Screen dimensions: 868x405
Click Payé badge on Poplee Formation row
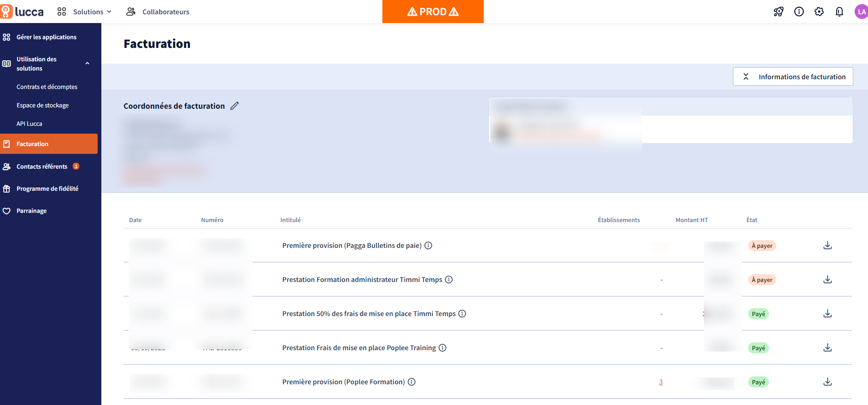(x=758, y=382)
